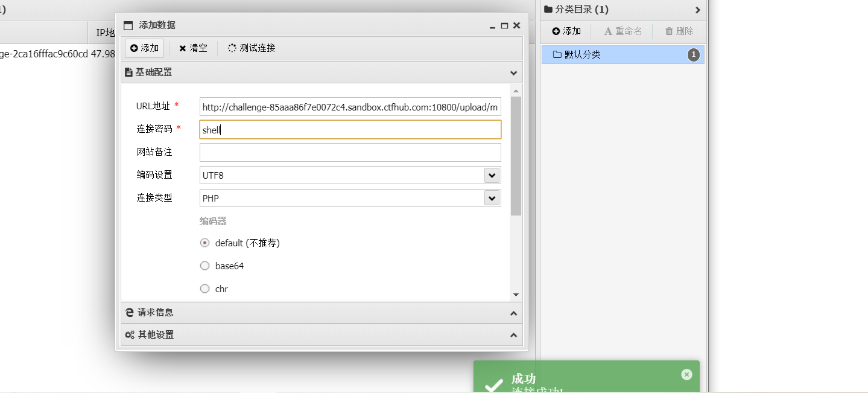The width and height of the screenshot is (868, 393).
Task: Select the 默认分类 category
Action: pos(622,54)
